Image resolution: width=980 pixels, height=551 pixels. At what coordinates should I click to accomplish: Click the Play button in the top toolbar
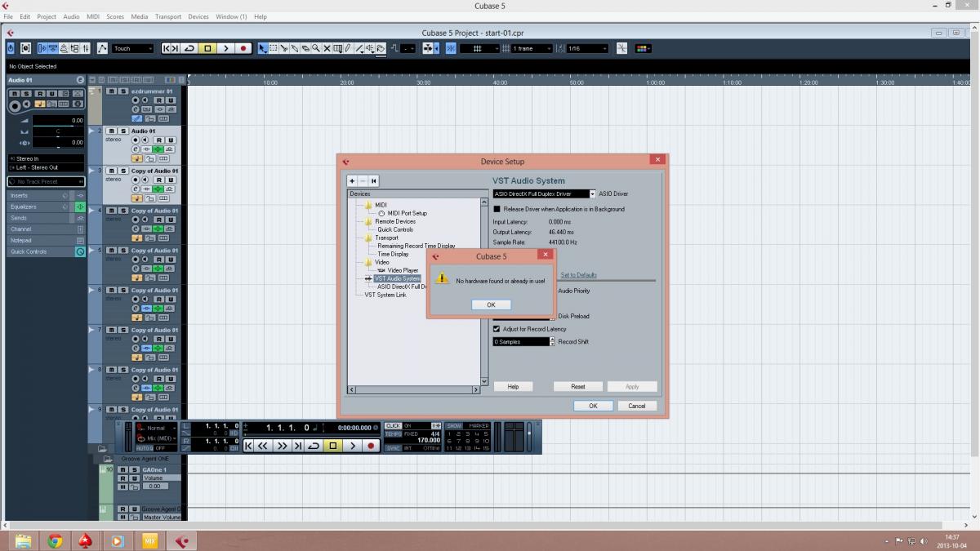pos(225,48)
